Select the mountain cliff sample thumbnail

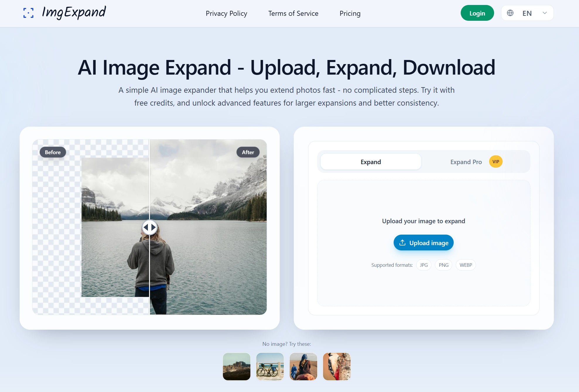point(237,367)
